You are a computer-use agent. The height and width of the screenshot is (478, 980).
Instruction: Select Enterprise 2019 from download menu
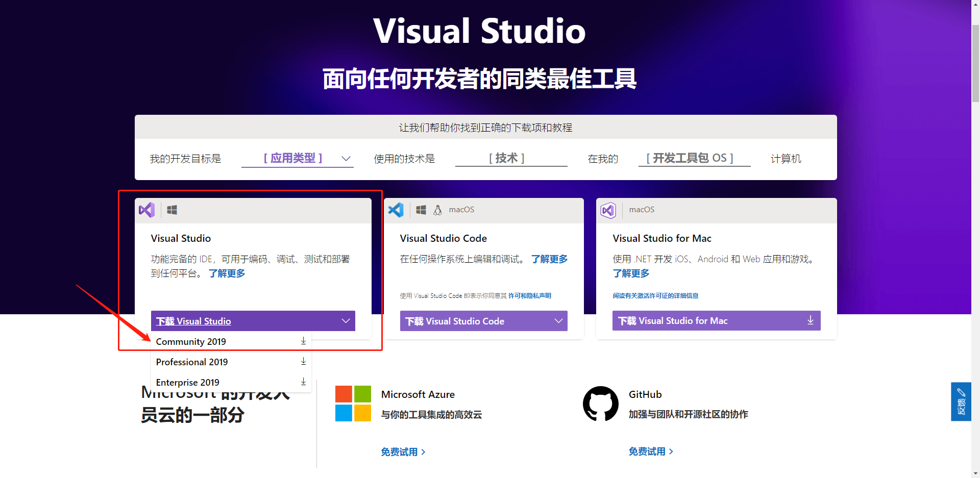point(231,382)
